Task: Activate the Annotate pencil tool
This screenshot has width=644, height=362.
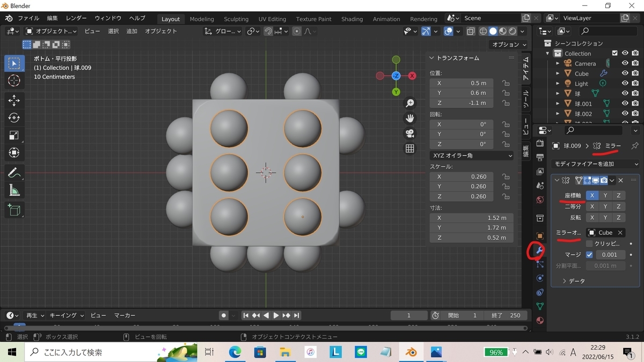Action: (x=14, y=173)
